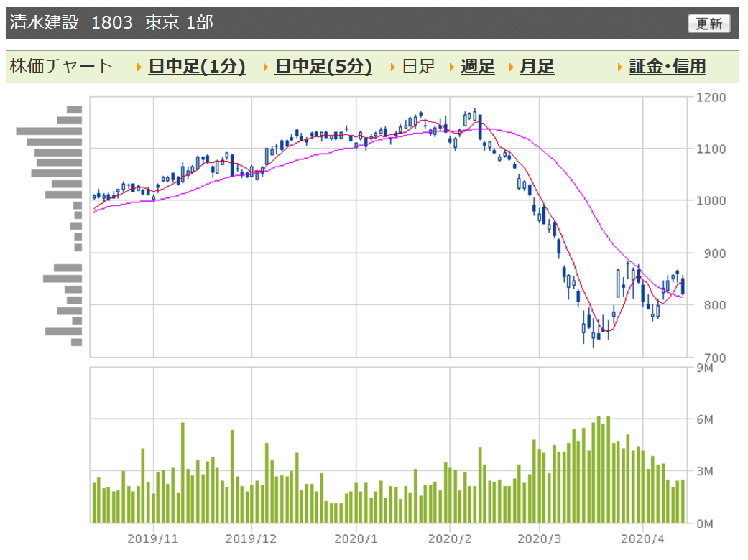This screenshot has width=748, height=560.
Task: Click the 2020/3 date label
Action: coord(540,539)
